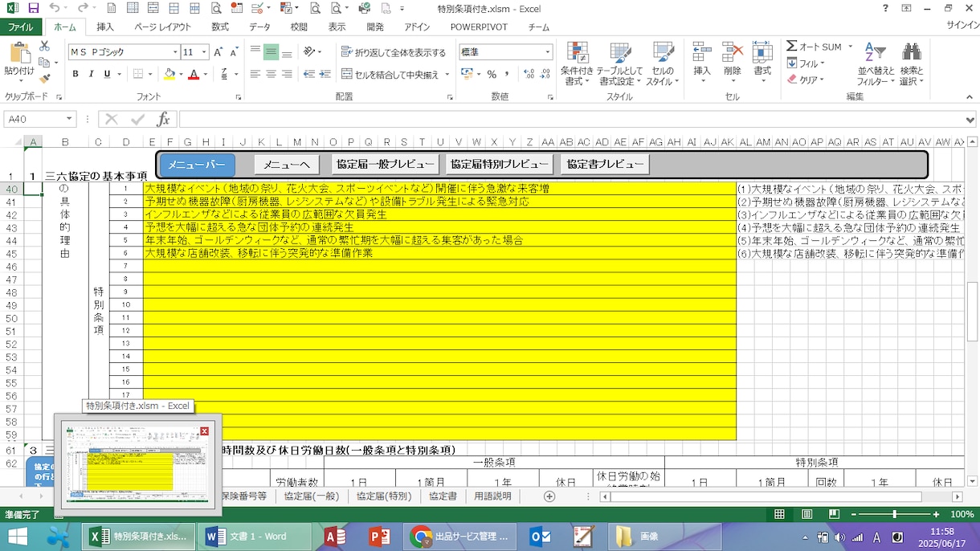This screenshot has height=551, width=980.
Task: Open セルのスタイル cell styles gallery
Action: [663, 63]
